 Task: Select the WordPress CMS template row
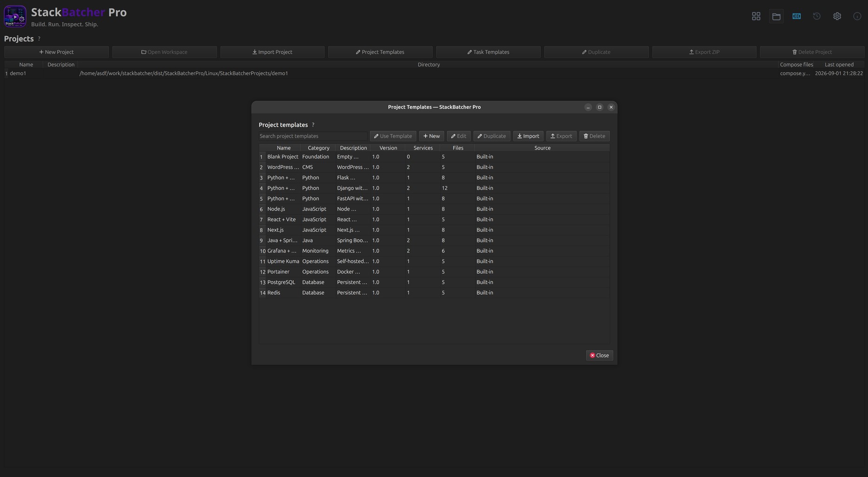tap(434, 167)
